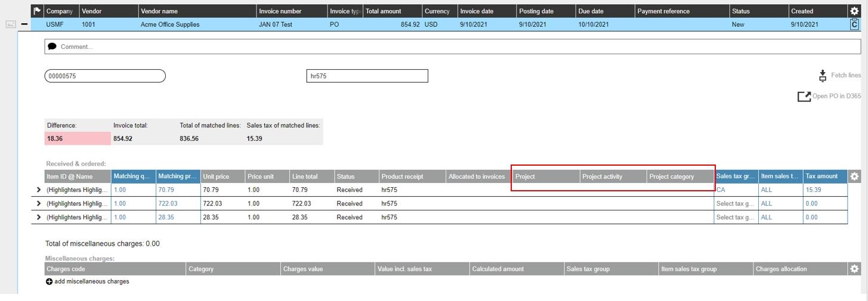Open the invoice image thumbnail icon

(x=11, y=24)
